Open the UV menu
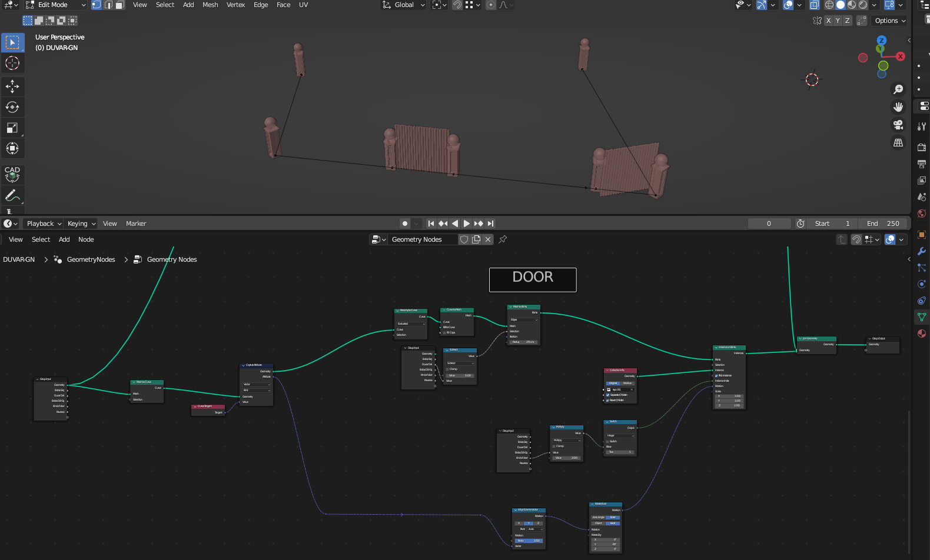The height and width of the screenshot is (560, 930). pyautogui.click(x=303, y=5)
